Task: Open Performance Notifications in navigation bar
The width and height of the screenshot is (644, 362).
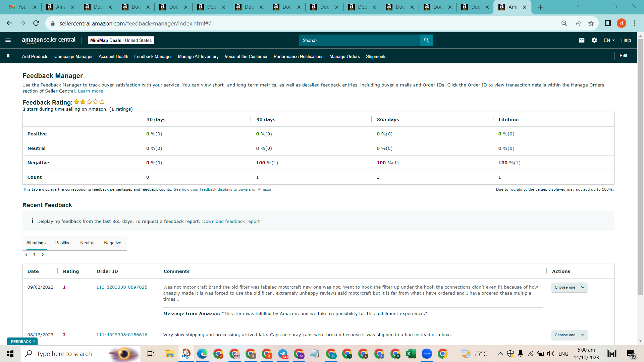Action: click(299, 56)
